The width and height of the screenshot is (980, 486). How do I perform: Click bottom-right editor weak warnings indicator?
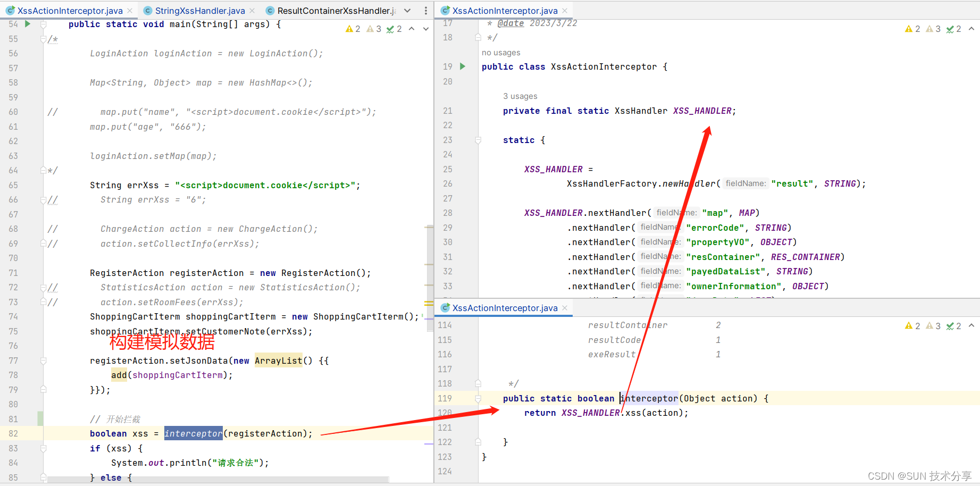[933, 326]
